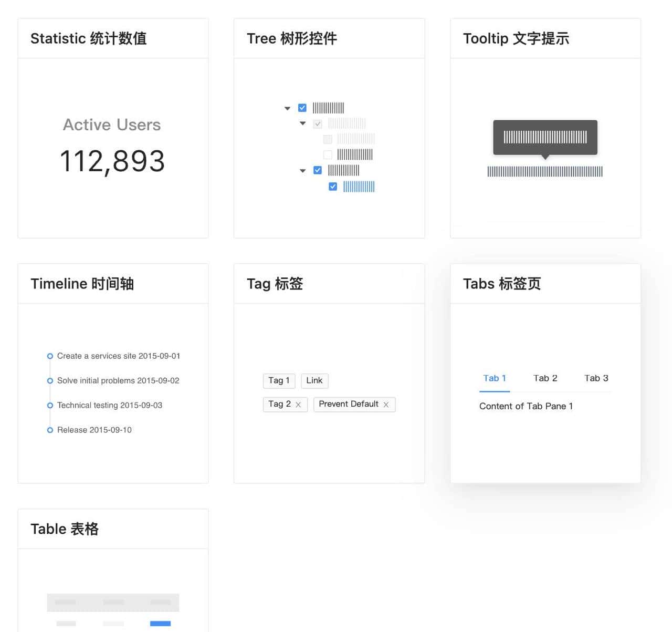Viewport: 672px width, 632px height.
Task: Toggle the indeterminate tree checkbox
Action: [318, 123]
